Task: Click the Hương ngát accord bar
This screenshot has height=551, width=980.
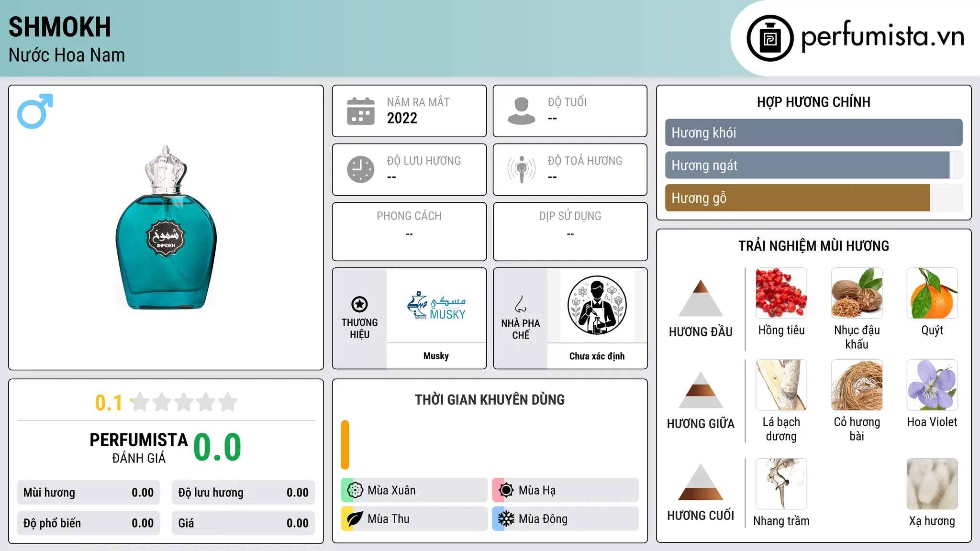Action: pos(813,165)
